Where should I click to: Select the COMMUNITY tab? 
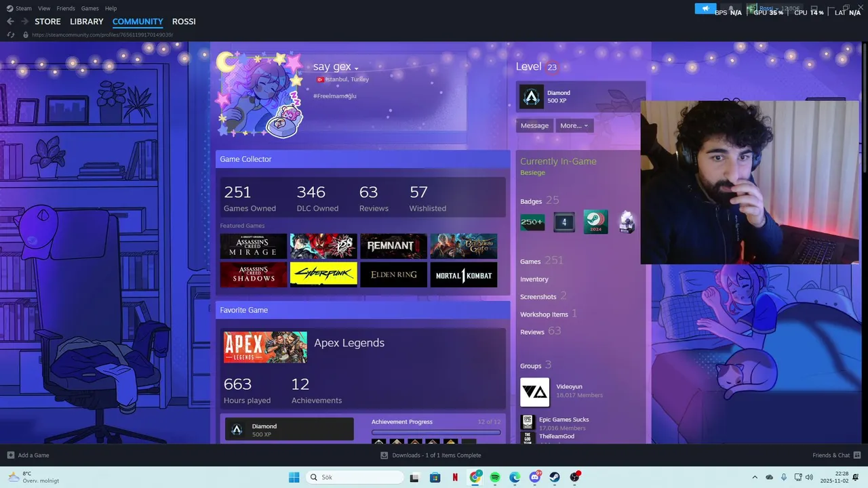[138, 22]
